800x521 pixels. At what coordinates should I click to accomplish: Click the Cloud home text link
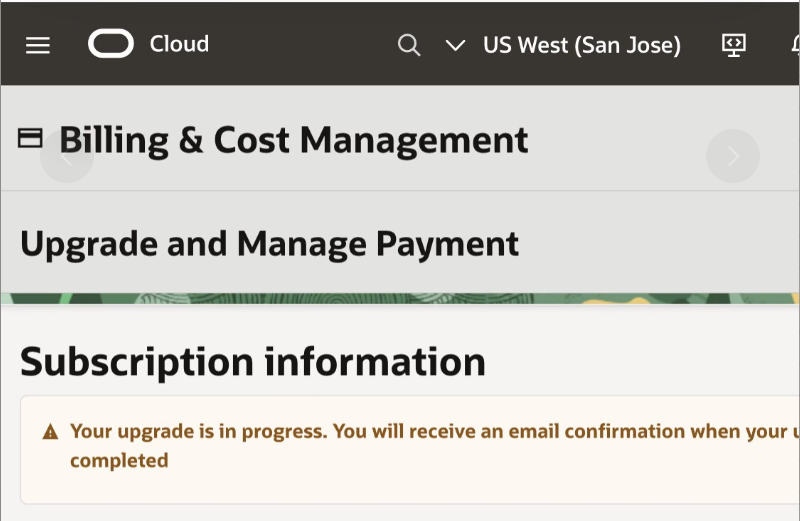point(179,44)
